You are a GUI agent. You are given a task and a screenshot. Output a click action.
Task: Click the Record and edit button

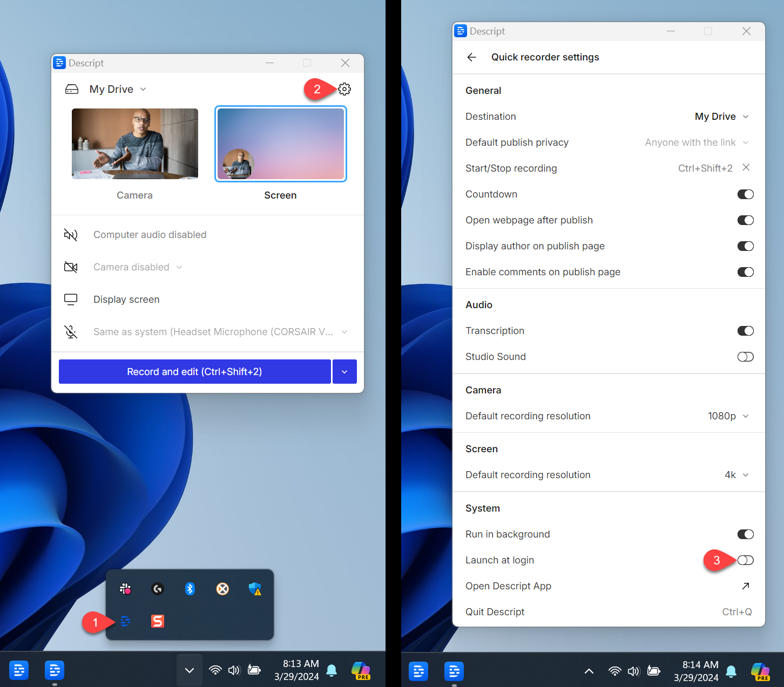click(x=194, y=371)
